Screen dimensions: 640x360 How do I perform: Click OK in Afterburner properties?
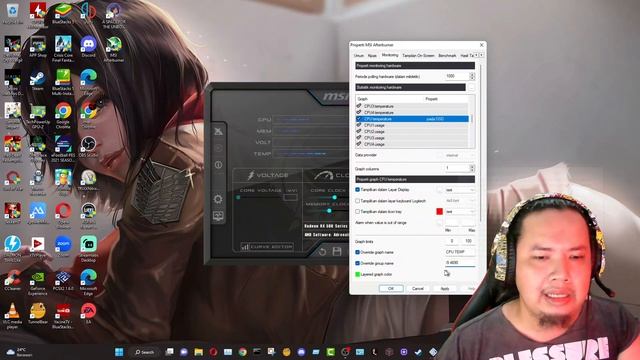pos(391,289)
